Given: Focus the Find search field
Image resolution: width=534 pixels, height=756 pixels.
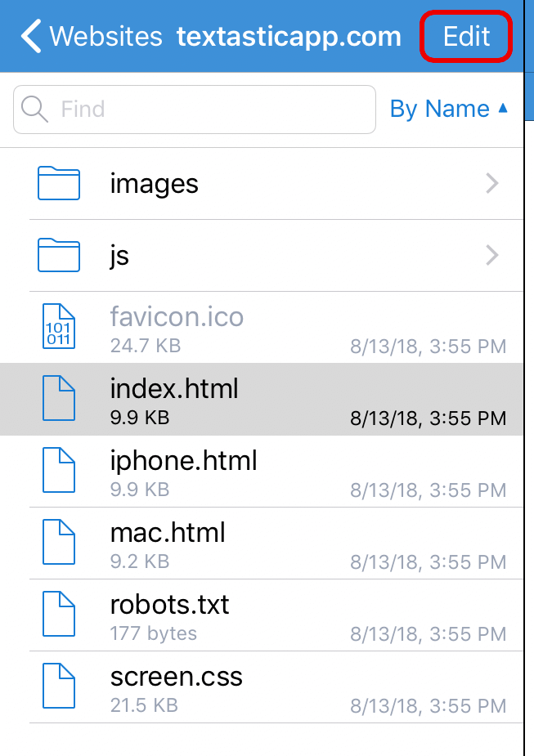Looking at the screenshot, I should click(x=195, y=110).
